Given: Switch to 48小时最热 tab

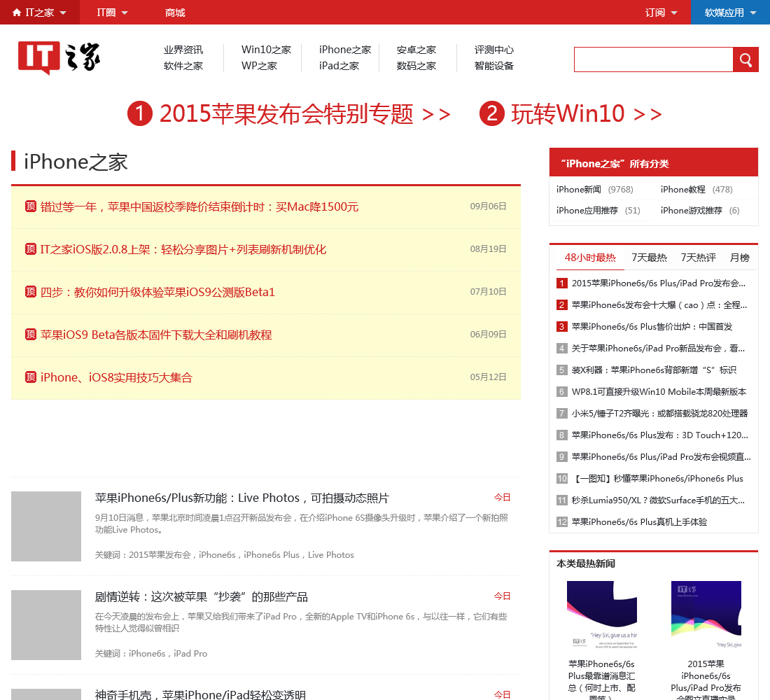Looking at the screenshot, I should (590, 258).
